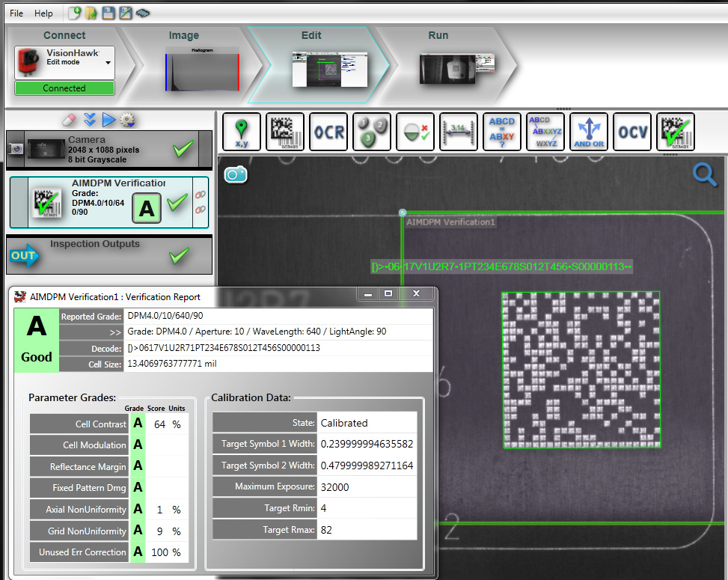The height and width of the screenshot is (580, 728).
Task: Add the OCR tool
Action: (x=328, y=132)
